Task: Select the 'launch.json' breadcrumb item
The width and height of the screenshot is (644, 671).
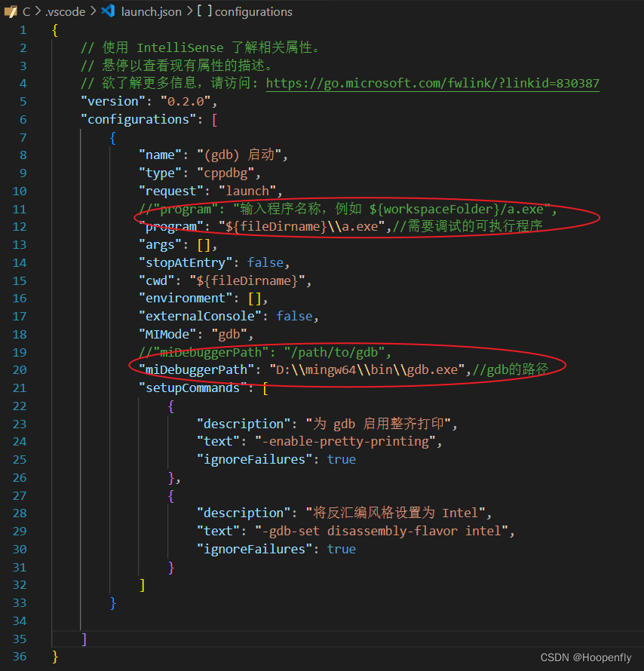Action: [152, 11]
